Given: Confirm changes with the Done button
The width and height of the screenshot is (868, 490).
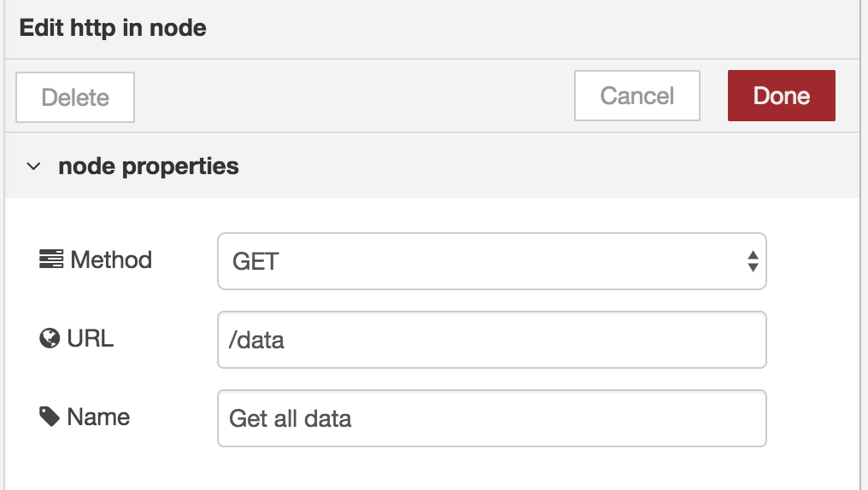Looking at the screenshot, I should tap(781, 96).
